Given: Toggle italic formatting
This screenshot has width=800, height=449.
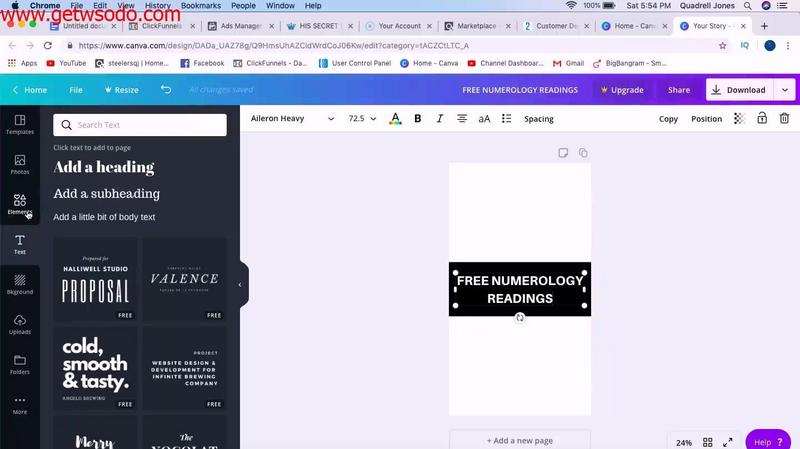Looking at the screenshot, I should click(x=439, y=118).
